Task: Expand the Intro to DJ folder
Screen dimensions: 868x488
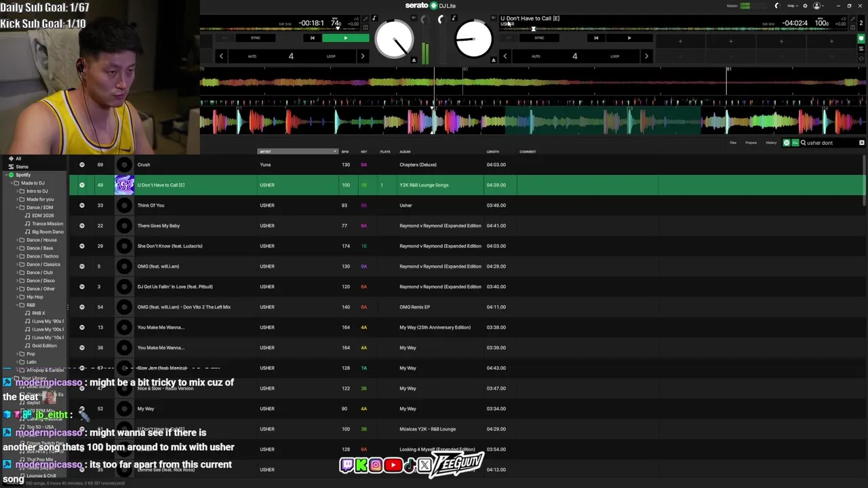Action: [x=17, y=191]
